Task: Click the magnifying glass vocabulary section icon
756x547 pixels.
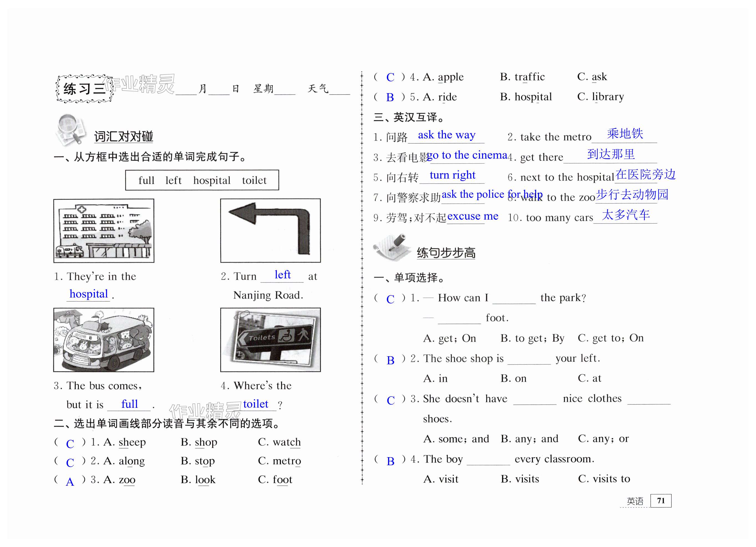Action: tap(71, 131)
